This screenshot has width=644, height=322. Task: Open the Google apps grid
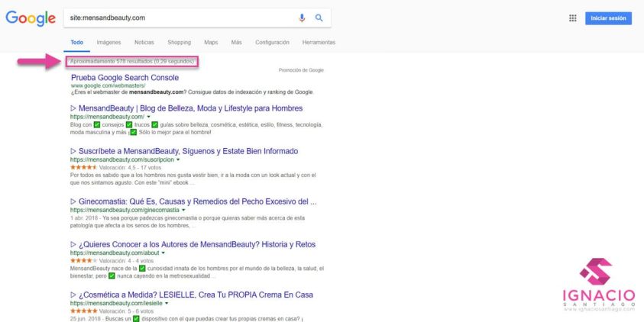pos(572,18)
